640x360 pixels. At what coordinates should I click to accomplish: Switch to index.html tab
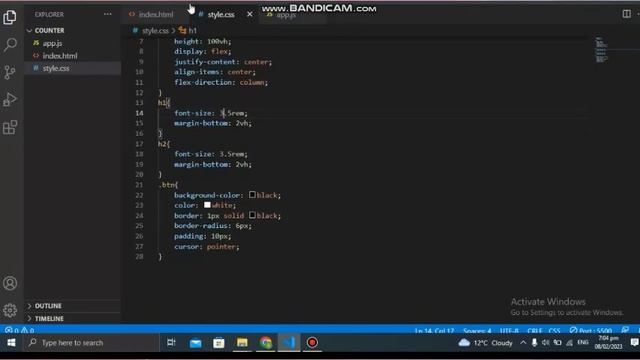tap(156, 15)
